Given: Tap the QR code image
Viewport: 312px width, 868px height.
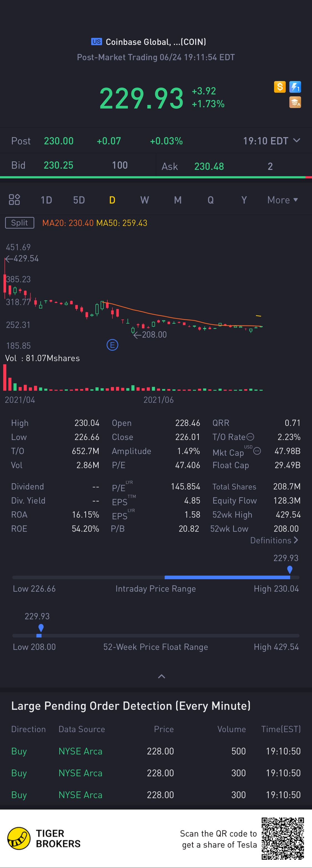Looking at the screenshot, I should (283, 838).
